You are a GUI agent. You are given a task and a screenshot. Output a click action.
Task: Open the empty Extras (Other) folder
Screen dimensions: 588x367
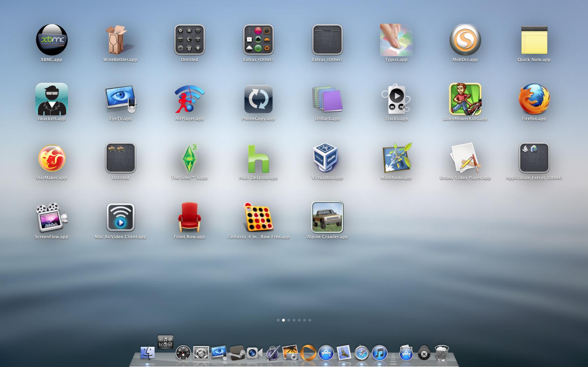(327, 40)
